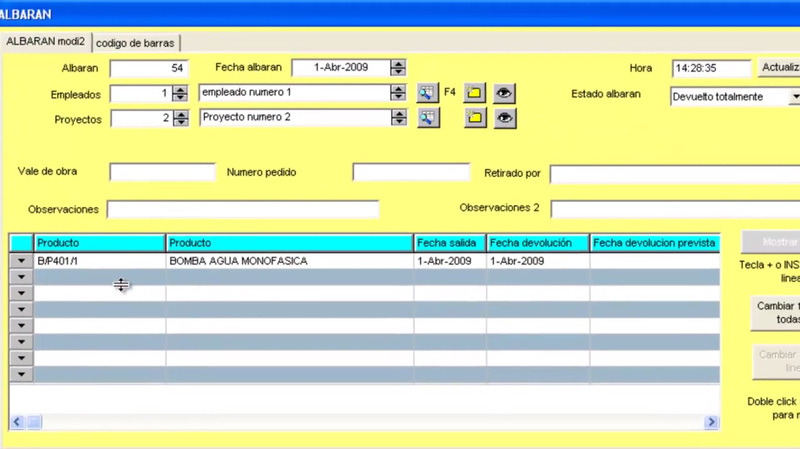
Task: Select the 'ALBARAN modi2' tab
Action: (x=47, y=42)
